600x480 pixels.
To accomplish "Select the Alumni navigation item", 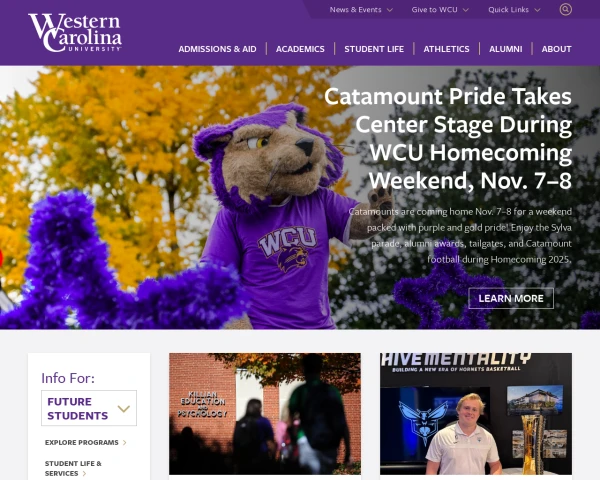I will tap(505, 49).
